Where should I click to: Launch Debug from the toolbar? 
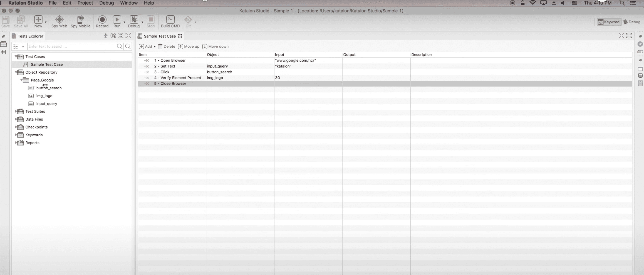[x=134, y=22]
